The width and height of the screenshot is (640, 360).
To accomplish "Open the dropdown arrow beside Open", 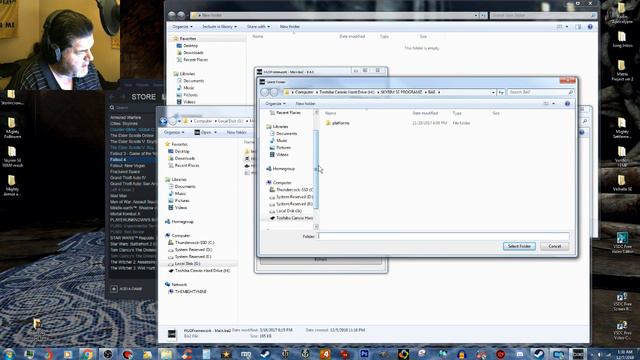I will 216,132.
